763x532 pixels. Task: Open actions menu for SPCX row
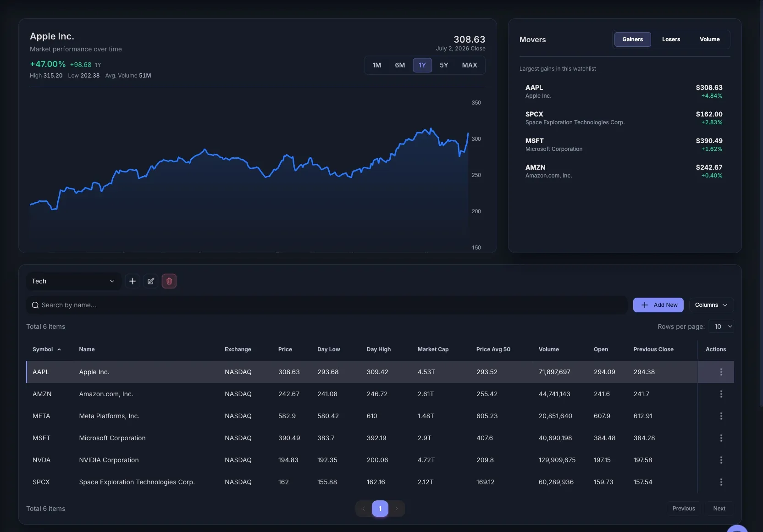pos(721,482)
